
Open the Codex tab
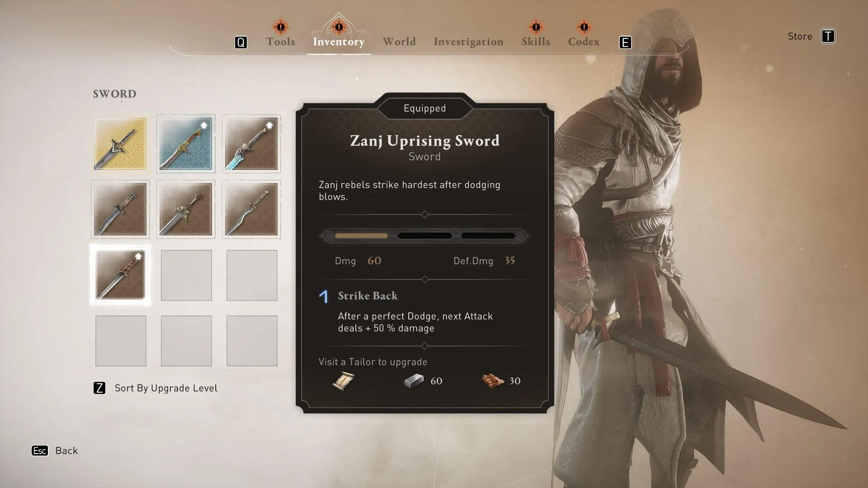click(x=584, y=41)
